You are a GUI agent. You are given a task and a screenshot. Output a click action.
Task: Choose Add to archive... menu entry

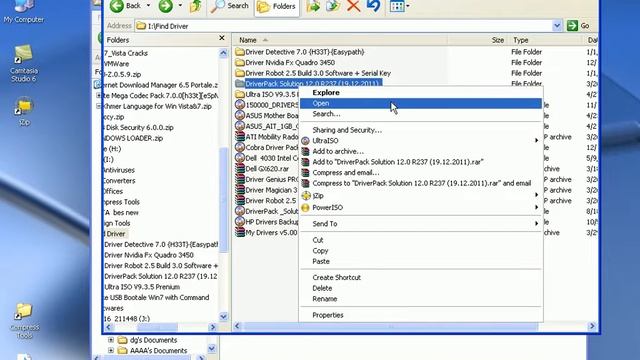pos(420,151)
